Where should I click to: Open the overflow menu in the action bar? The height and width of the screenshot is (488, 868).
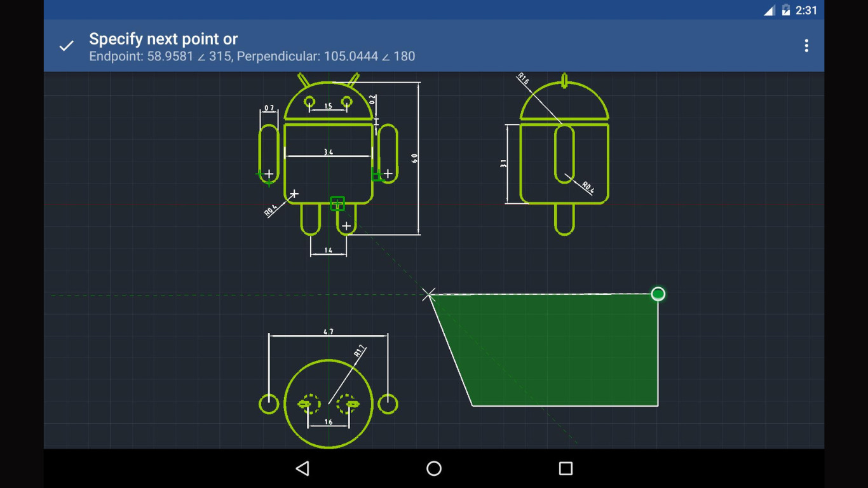806,46
